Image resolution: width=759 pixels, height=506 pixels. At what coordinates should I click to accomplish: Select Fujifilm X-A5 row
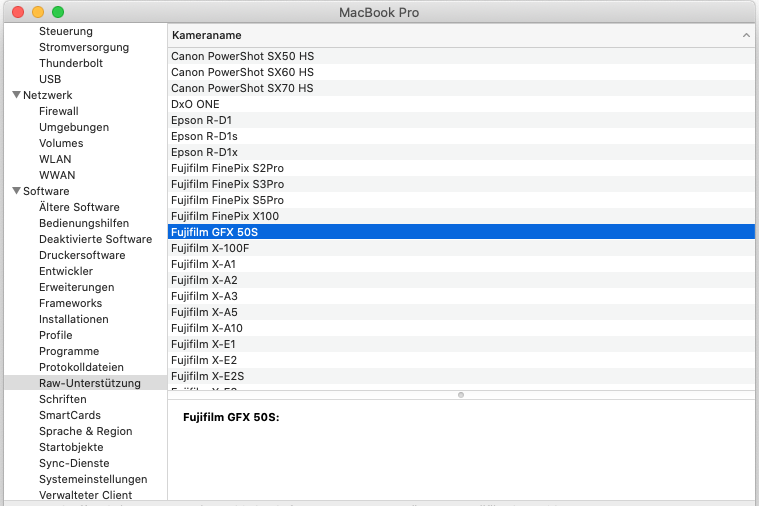click(x=461, y=311)
